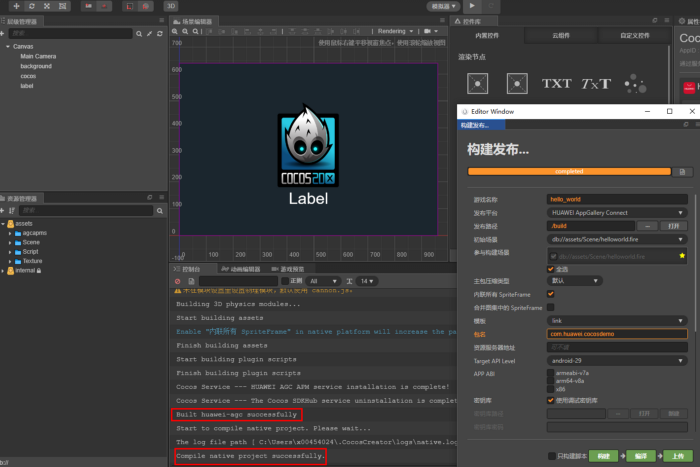Select the Main Camera node
The image size is (700, 467).
tap(38, 56)
